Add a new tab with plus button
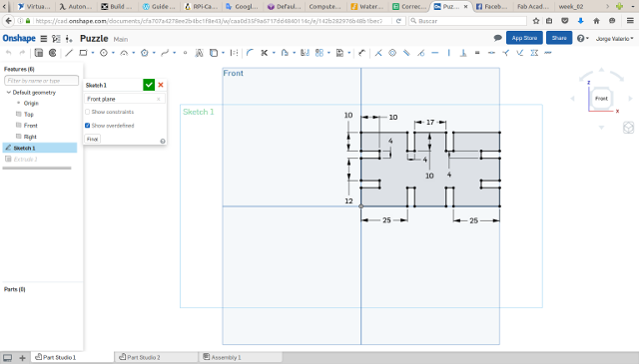 click(22, 358)
